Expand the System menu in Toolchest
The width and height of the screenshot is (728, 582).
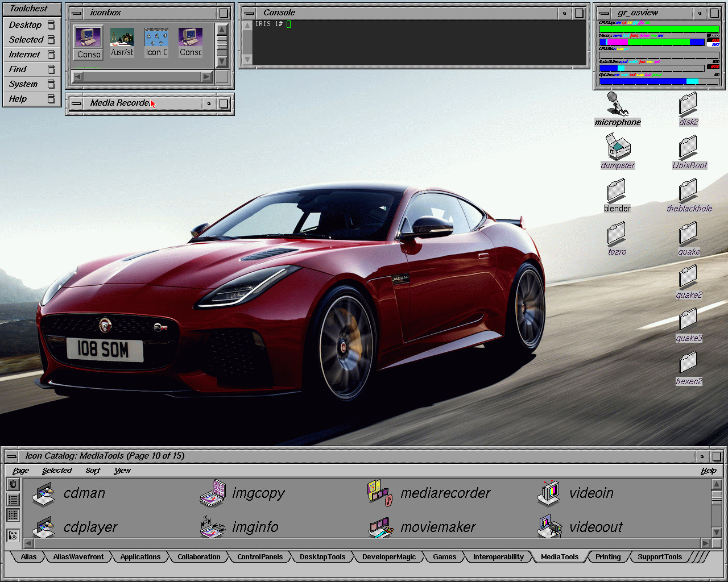pyautogui.click(x=23, y=84)
